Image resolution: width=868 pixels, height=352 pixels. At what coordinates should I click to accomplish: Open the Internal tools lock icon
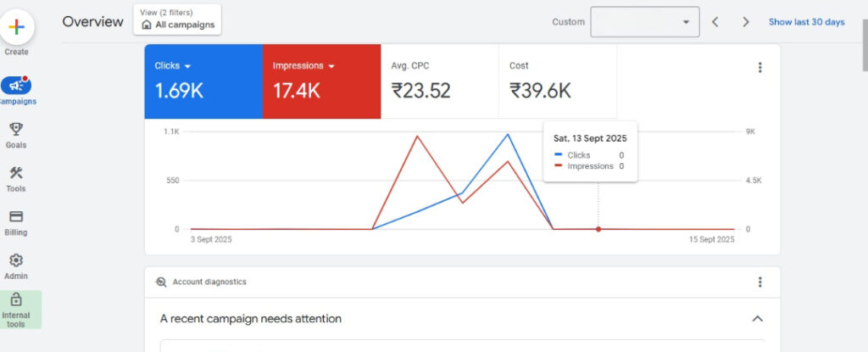[x=16, y=300]
